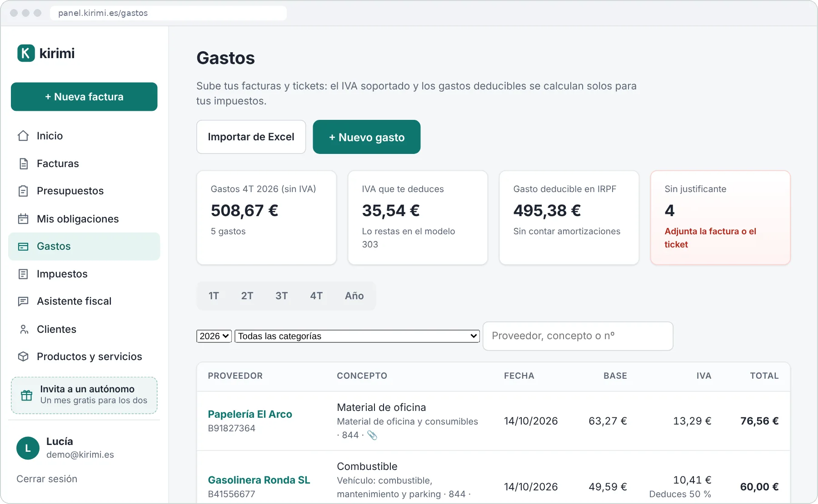Open Inicio in the sidebar
The image size is (818, 504).
tap(84, 136)
